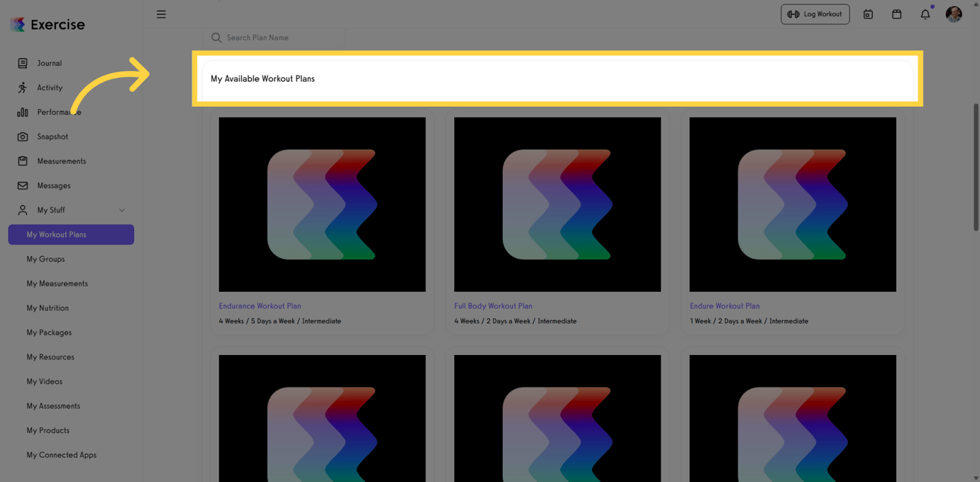Click the Snapshot camera icon
Viewport: 980px width, 482px height.
22,136
